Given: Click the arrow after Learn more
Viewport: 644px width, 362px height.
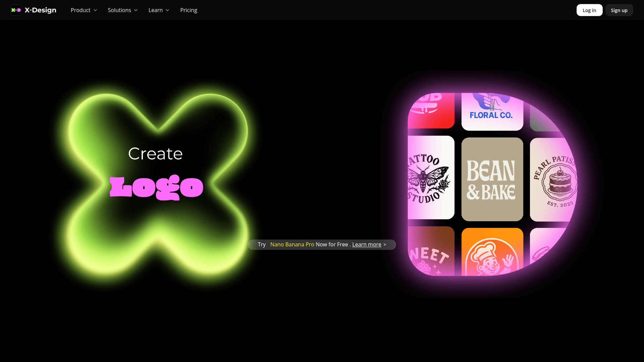Looking at the screenshot, I should [x=385, y=245].
